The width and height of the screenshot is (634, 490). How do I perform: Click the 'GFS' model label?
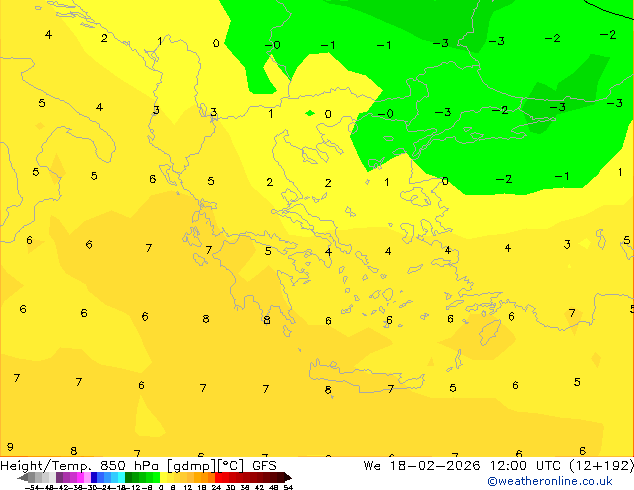pyautogui.click(x=264, y=466)
